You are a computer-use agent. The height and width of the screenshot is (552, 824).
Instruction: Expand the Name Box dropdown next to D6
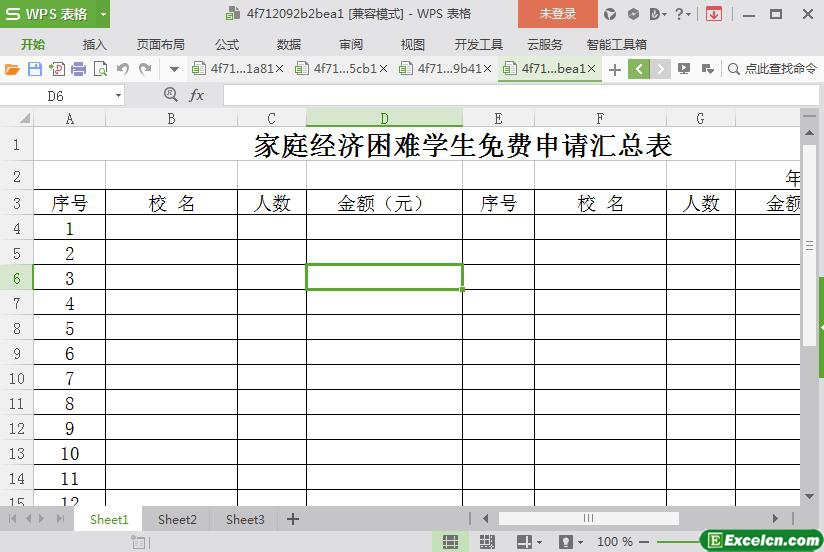click(118, 96)
